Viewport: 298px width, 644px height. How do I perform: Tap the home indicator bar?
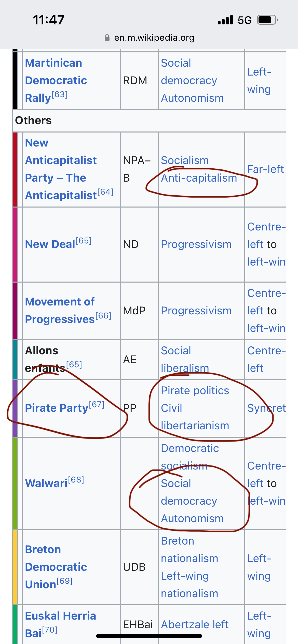click(149, 636)
